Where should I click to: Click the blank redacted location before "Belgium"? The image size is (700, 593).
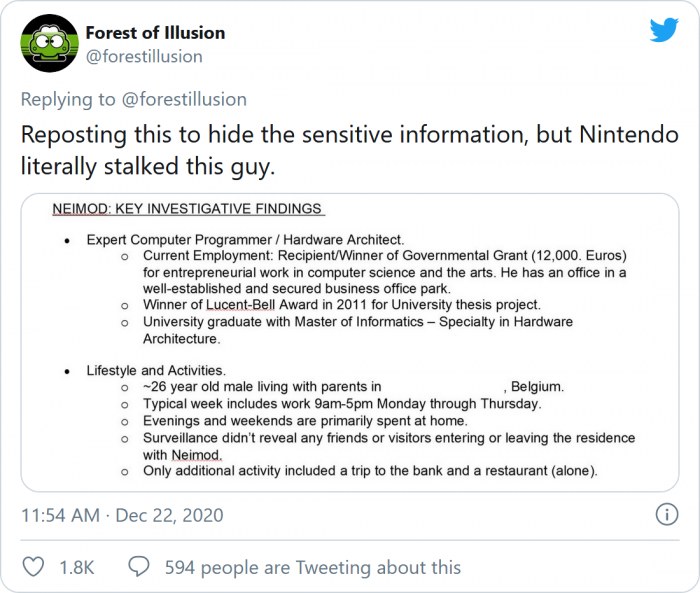click(443, 387)
